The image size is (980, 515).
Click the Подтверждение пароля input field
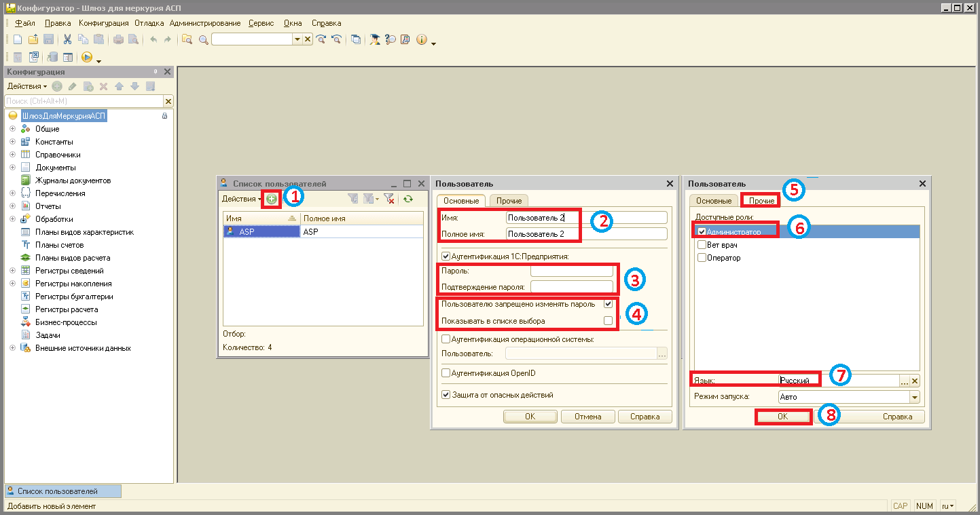click(x=572, y=287)
